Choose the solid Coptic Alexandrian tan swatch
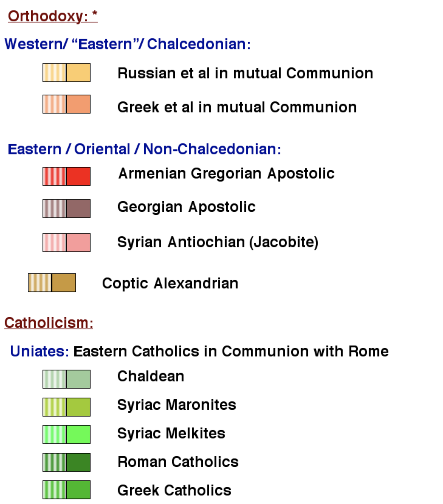Viewport: 443px width, 504px height. (64, 283)
